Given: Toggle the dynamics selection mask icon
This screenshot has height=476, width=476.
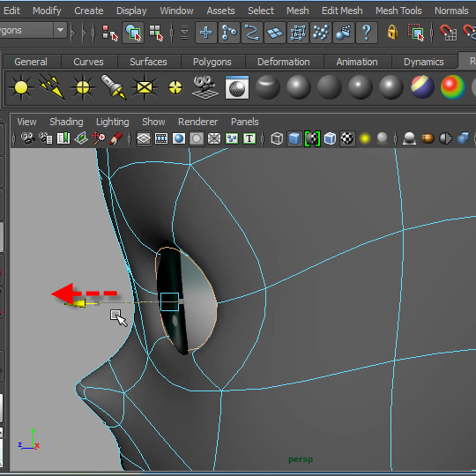Looking at the screenshot, I should (321, 33).
